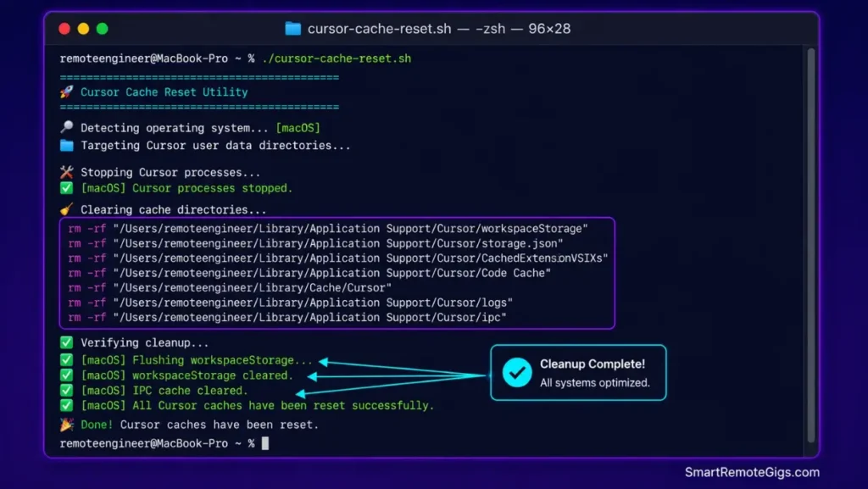Click 'Targeting Cursor user data directories...' line

click(x=215, y=146)
